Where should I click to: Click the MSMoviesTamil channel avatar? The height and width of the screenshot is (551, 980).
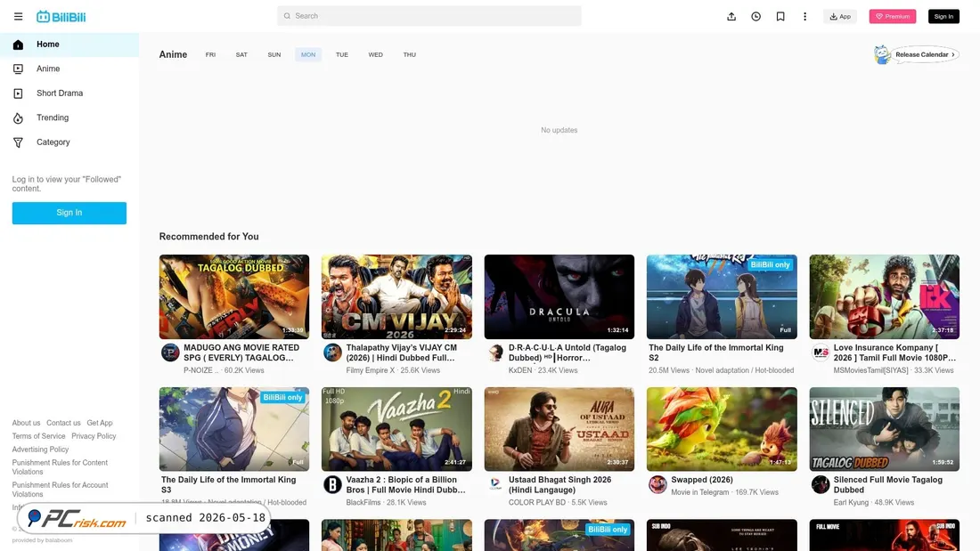821,353
